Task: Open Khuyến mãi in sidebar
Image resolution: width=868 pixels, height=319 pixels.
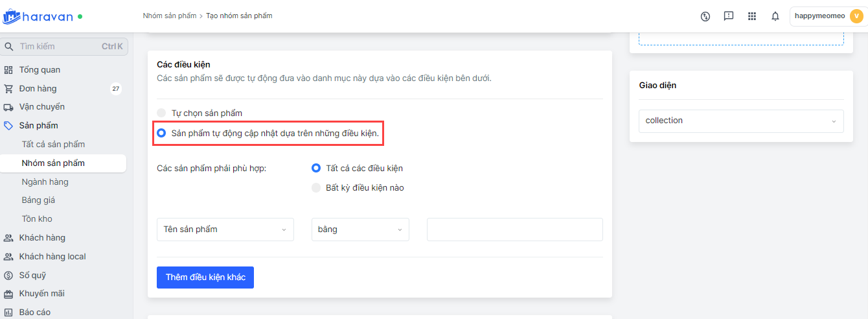Action: point(41,294)
